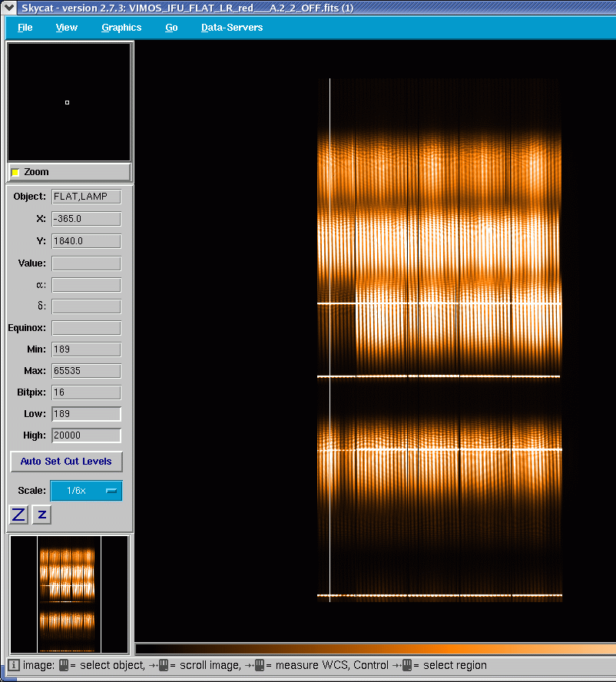Click the main FITS flat-lamp spectrum image
This screenshot has width=616, height=682.
tap(439, 340)
